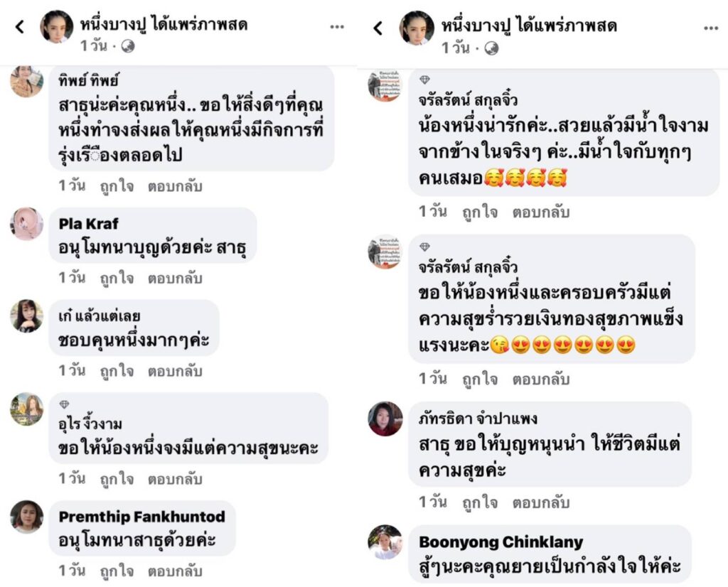Screen dimensions: 728x587
Task: Open the three-dots menu in the left panel
Action: pos(337,27)
